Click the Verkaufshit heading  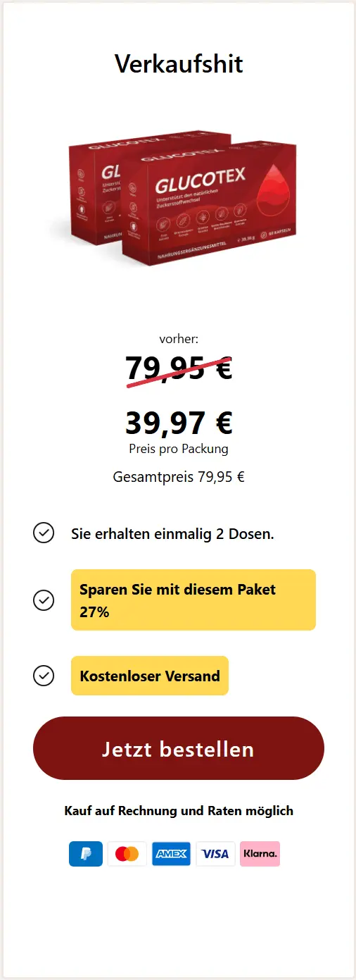click(179, 64)
